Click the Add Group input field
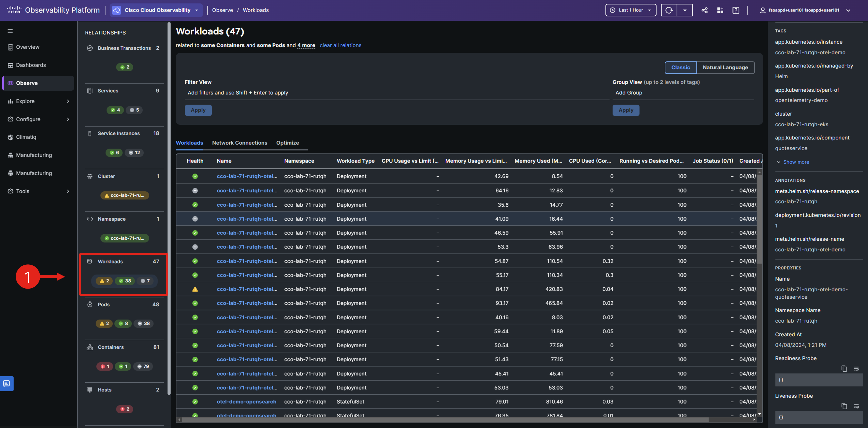The image size is (868, 428). click(x=683, y=93)
